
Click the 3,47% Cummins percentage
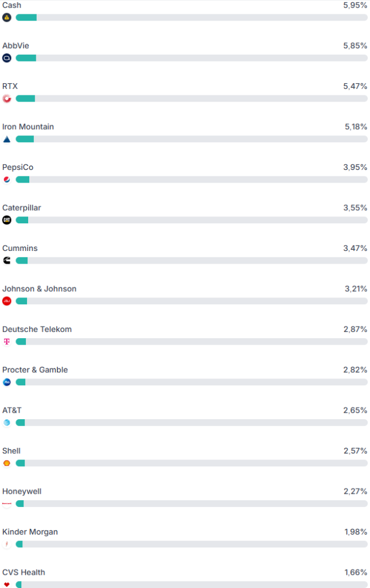point(355,248)
